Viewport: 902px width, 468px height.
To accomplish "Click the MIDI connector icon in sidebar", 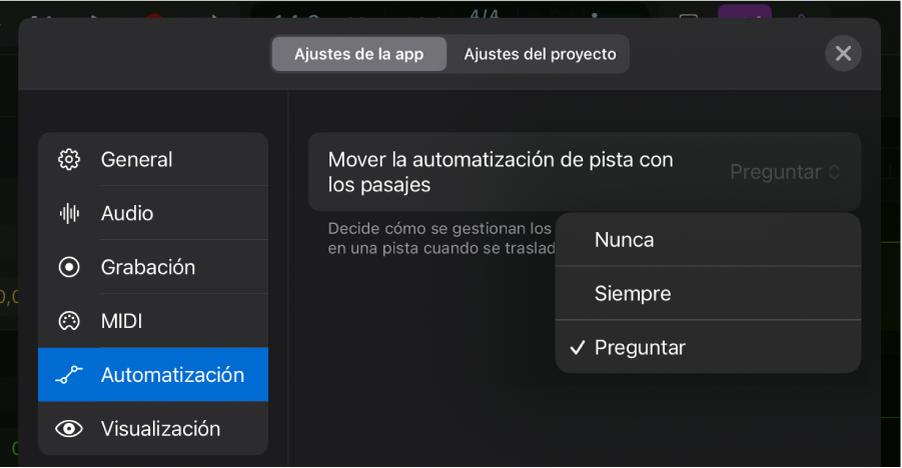I will (69, 321).
